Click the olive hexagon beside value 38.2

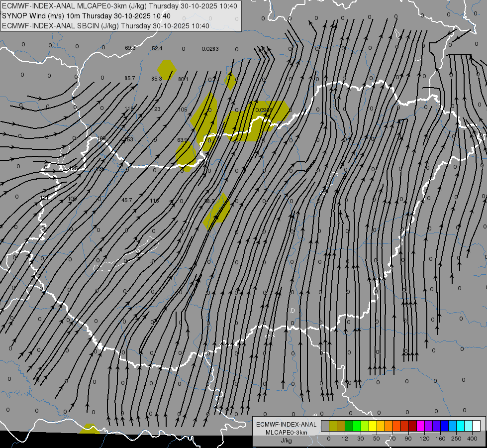point(217,212)
